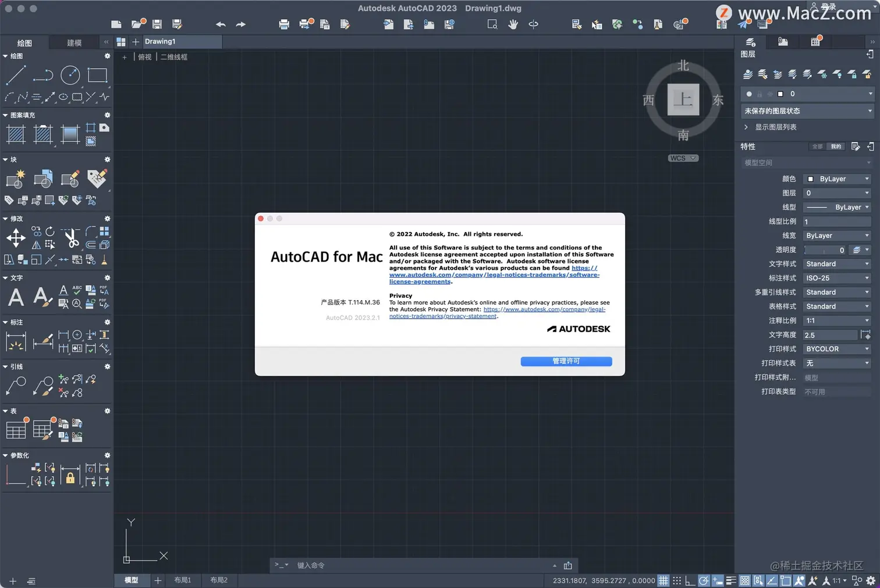Click the 管理许可 button
The width and height of the screenshot is (880, 588).
[x=566, y=361]
